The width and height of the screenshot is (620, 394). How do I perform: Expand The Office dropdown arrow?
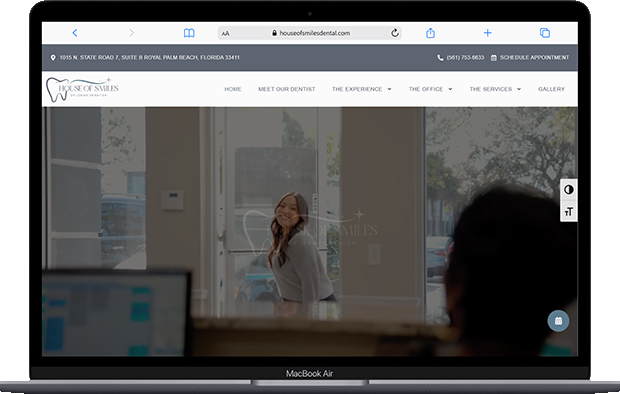450,89
